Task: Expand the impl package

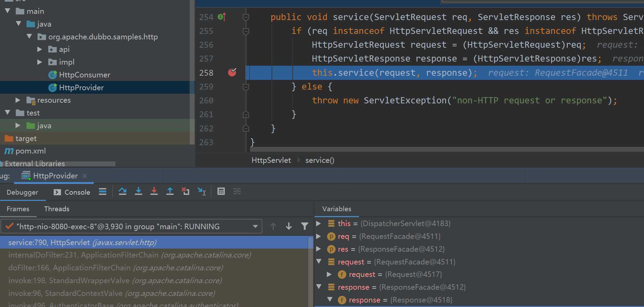Action: 40,62
